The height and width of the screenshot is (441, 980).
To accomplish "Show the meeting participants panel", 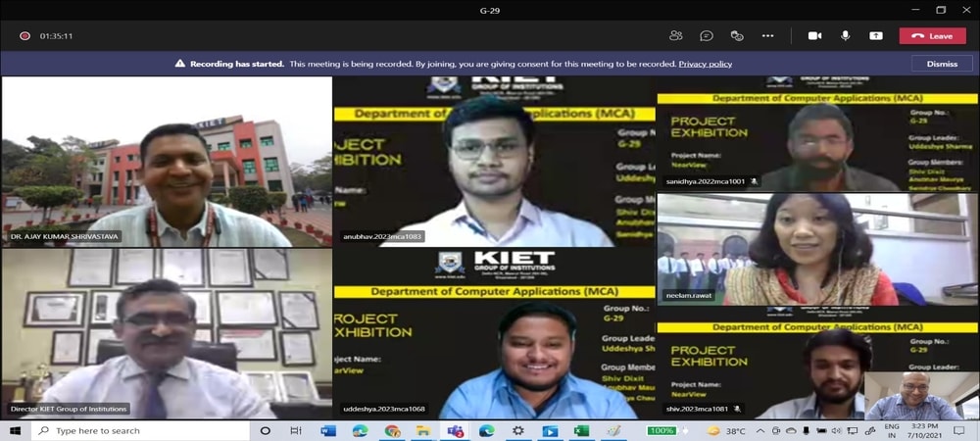I will (x=675, y=36).
